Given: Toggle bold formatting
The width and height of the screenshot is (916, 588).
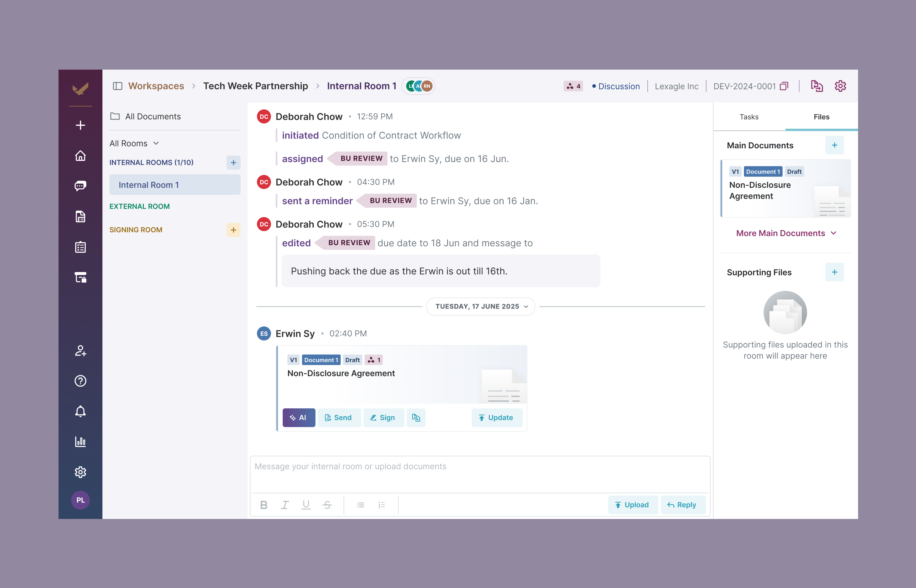Looking at the screenshot, I should pyautogui.click(x=264, y=505).
